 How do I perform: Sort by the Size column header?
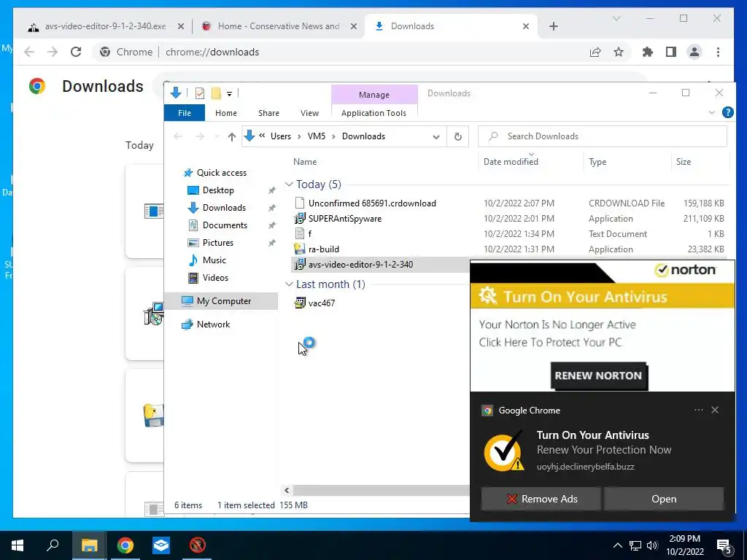tap(683, 162)
